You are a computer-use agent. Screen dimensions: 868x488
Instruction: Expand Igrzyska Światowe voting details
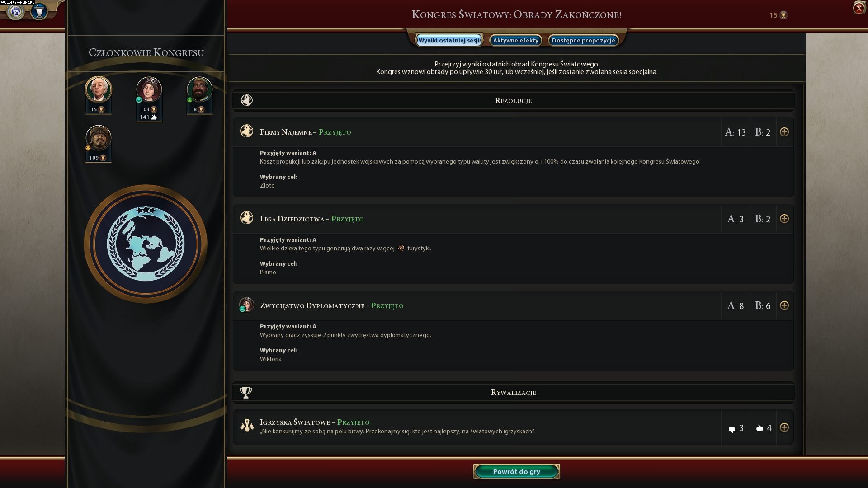[784, 427]
